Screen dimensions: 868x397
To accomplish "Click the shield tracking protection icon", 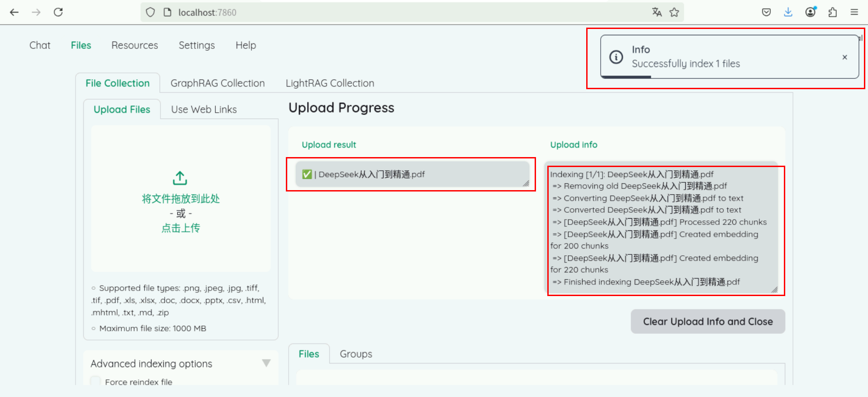I will click(x=151, y=12).
